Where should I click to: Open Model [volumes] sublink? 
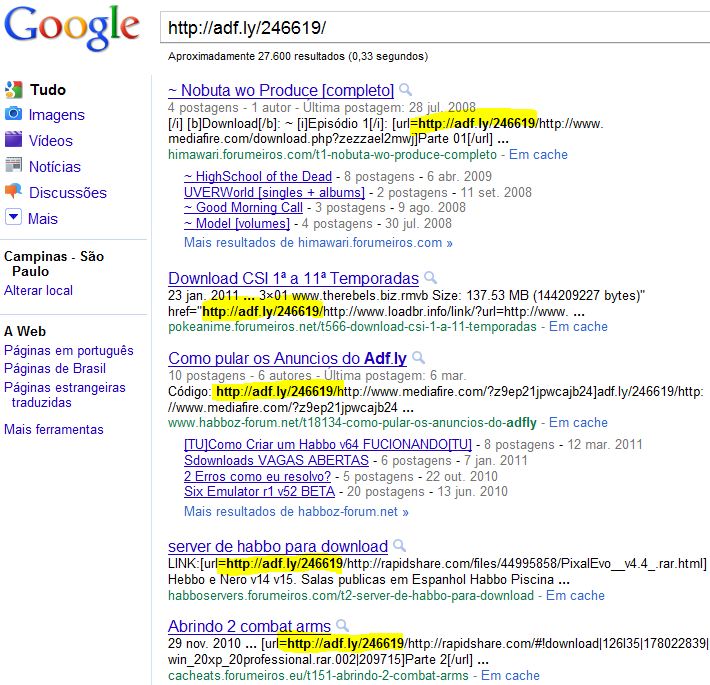coord(237,224)
